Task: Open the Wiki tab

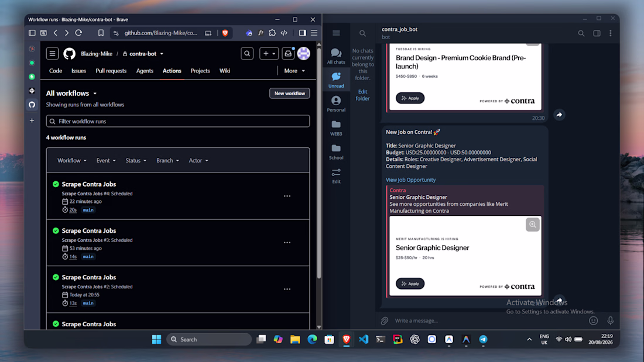Action: (x=225, y=71)
